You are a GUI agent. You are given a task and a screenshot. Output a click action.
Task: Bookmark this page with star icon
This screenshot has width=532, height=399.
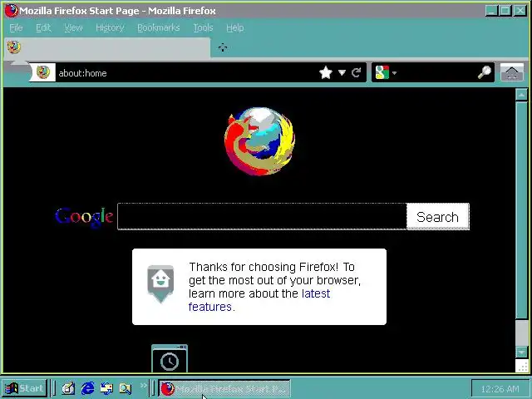[x=326, y=72]
